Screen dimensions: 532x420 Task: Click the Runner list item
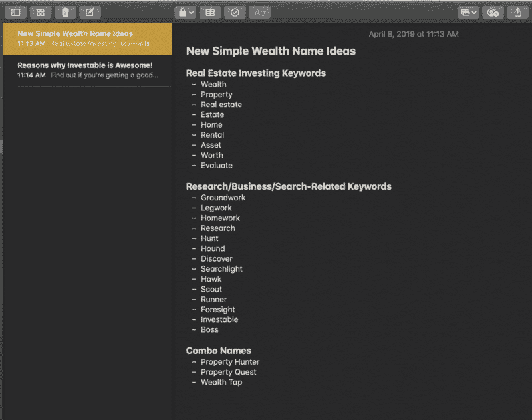pos(213,300)
